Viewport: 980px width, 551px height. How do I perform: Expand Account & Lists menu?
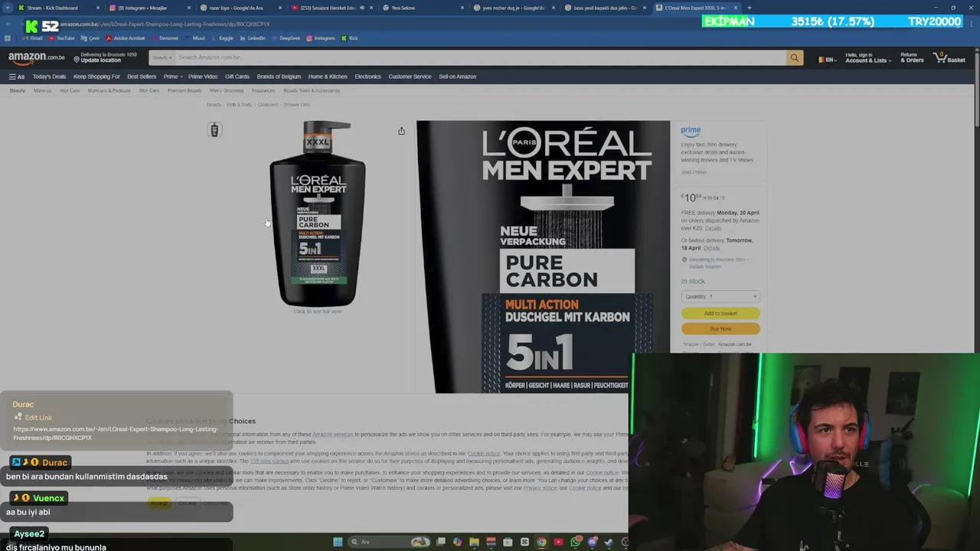click(867, 57)
